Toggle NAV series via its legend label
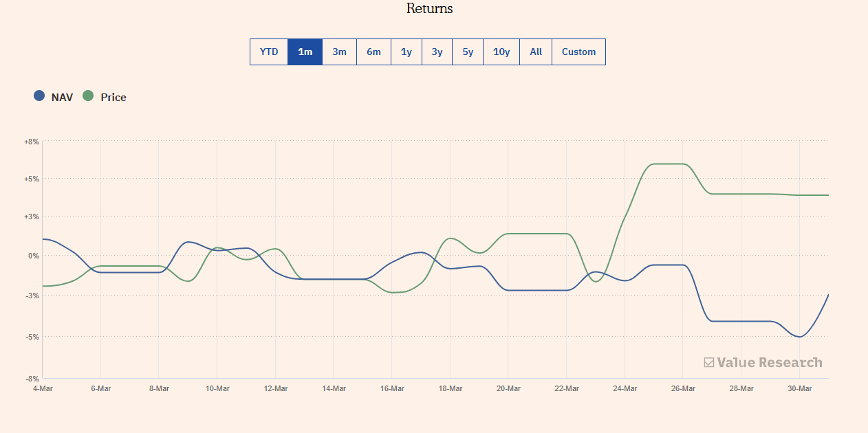 [62, 98]
